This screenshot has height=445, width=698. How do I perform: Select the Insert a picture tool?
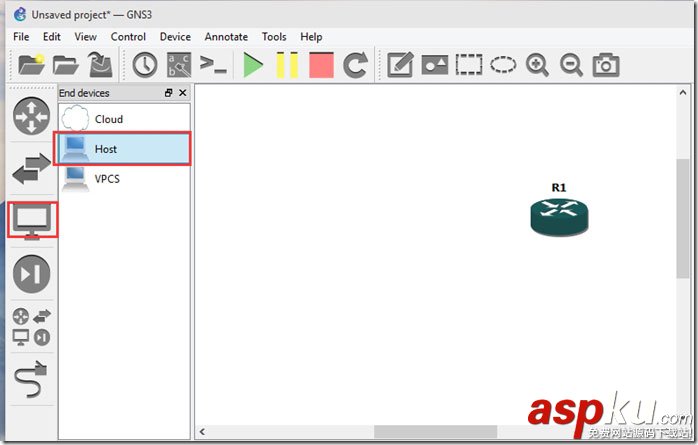(434, 65)
